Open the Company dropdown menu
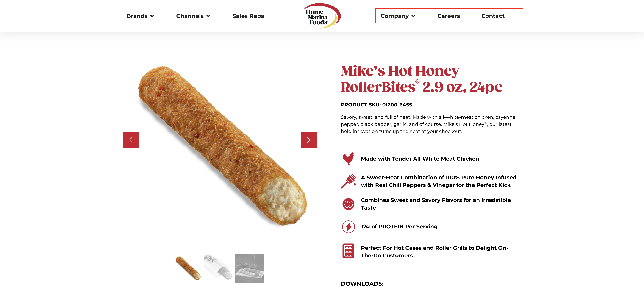Screen dimensions: 644x291 (x=397, y=16)
